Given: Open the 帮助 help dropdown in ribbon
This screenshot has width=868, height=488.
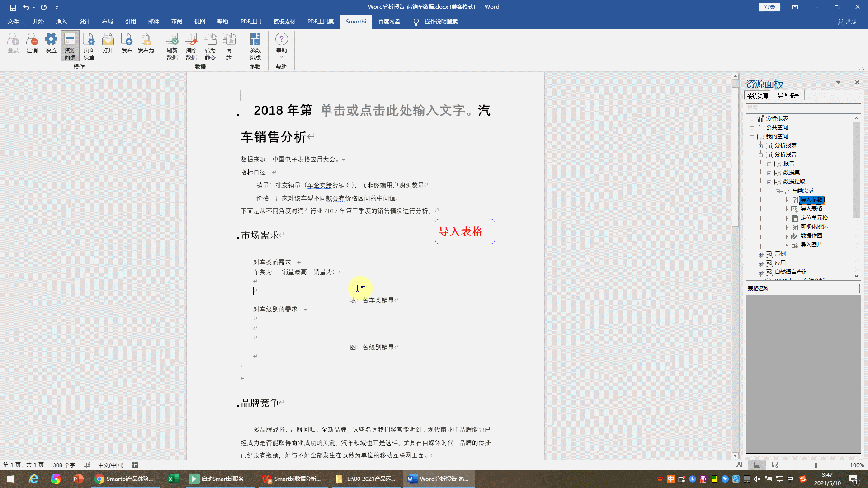Looking at the screenshot, I should point(281,46).
